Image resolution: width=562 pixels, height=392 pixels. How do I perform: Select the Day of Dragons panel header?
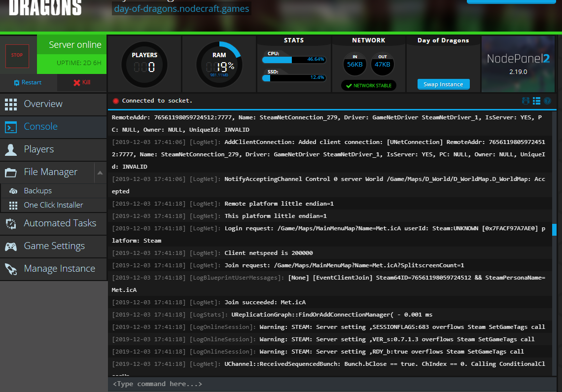pos(443,40)
